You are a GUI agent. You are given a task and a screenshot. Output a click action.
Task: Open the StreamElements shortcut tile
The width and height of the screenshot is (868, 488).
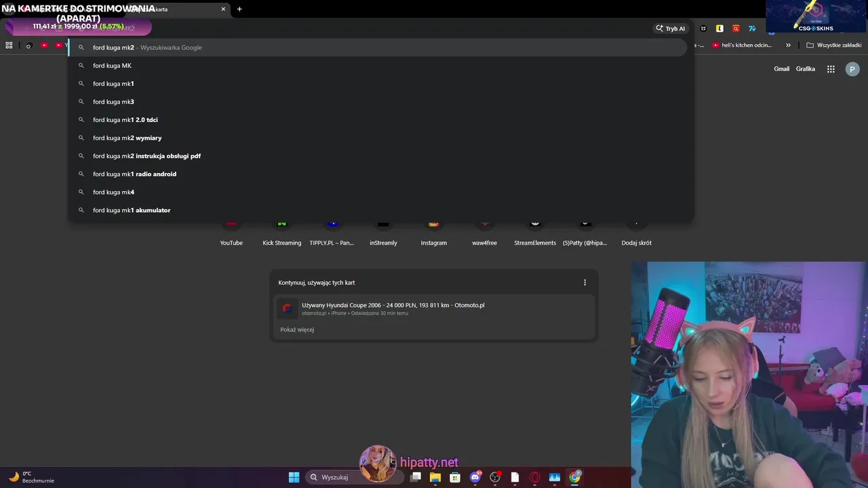tap(535, 234)
